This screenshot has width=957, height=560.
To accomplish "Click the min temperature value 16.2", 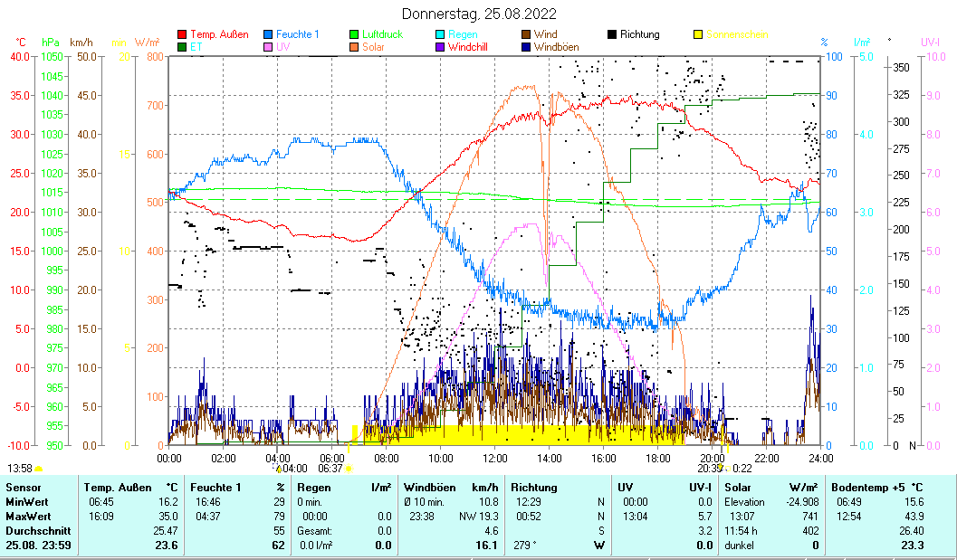I will pos(167,502).
